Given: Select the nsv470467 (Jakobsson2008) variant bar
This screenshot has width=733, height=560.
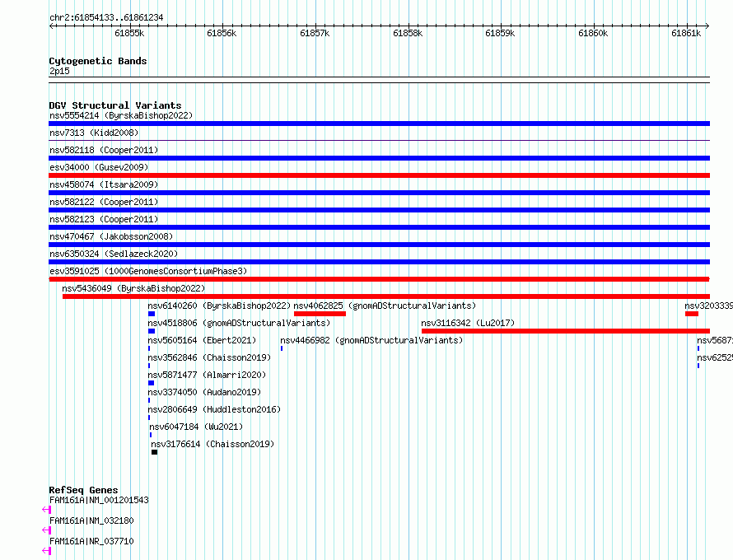Looking at the screenshot, I should coord(379,245).
